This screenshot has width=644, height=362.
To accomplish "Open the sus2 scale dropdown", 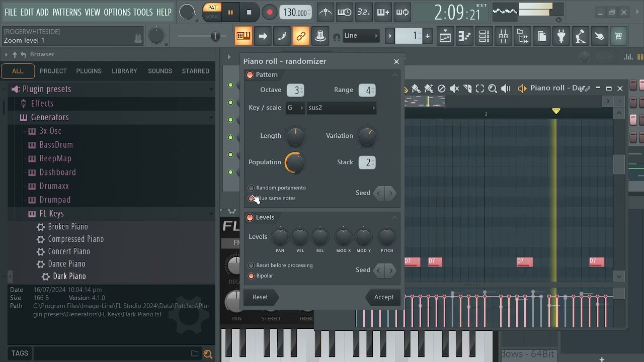I will click(x=342, y=108).
